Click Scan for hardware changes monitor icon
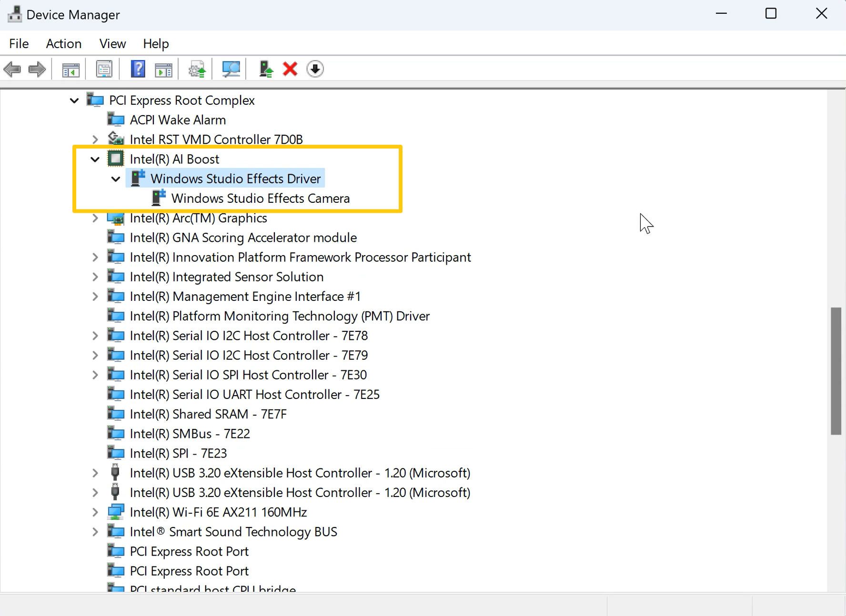Viewport: 846px width, 616px height. (231, 70)
